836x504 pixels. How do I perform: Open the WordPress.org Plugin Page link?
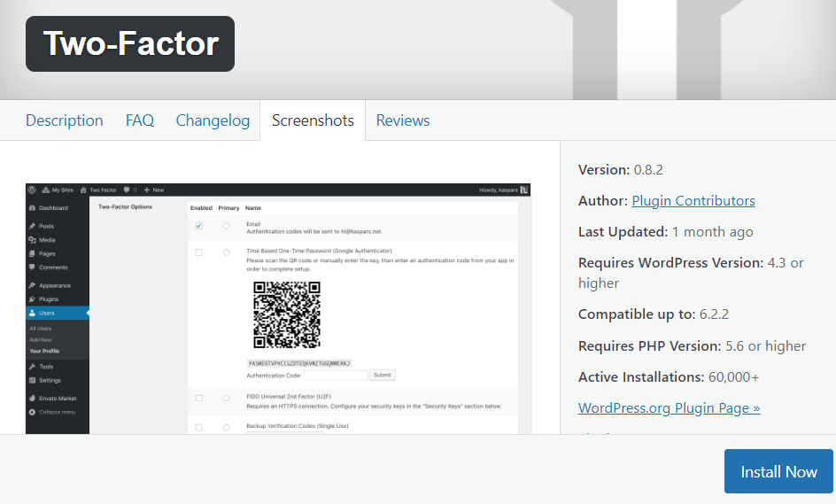(x=670, y=408)
